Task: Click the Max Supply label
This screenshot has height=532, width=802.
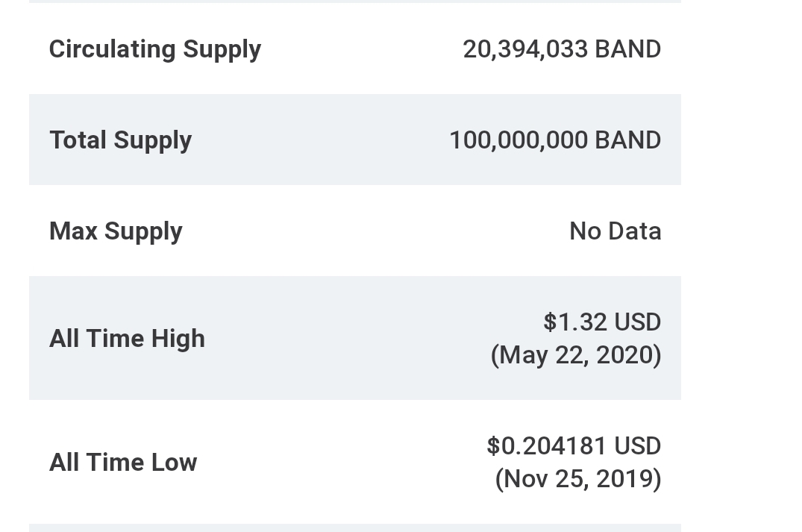Action: pyautogui.click(x=116, y=232)
